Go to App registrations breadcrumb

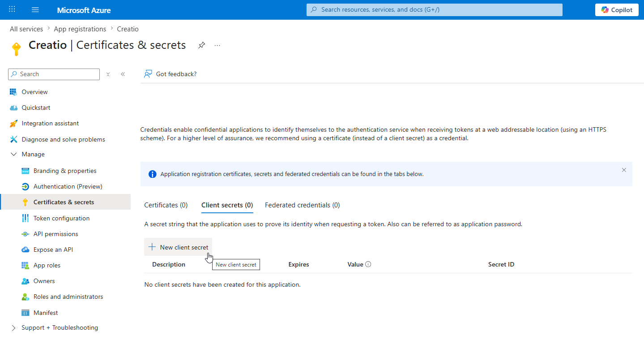(x=80, y=29)
